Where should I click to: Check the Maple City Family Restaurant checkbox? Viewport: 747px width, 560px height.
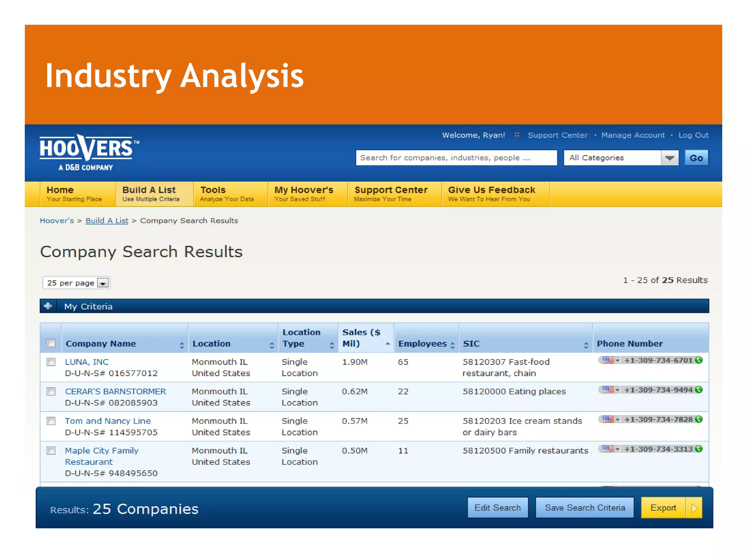click(x=51, y=451)
